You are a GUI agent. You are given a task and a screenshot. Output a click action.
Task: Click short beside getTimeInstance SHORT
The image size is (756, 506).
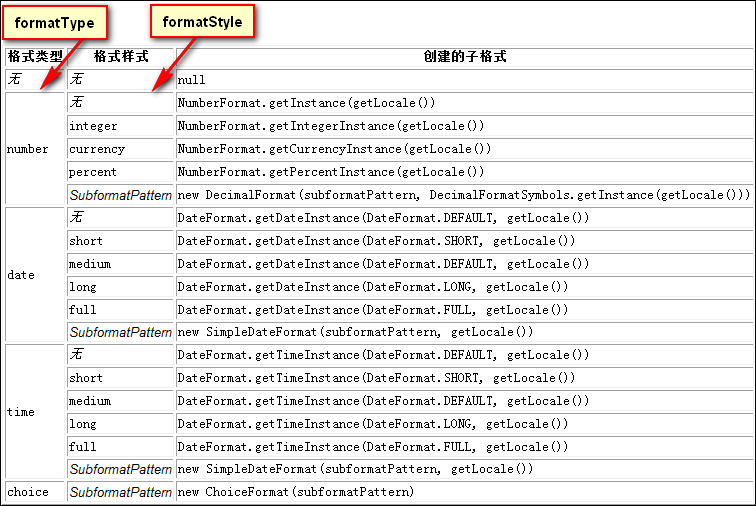pyautogui.click(x=121, y=378)
